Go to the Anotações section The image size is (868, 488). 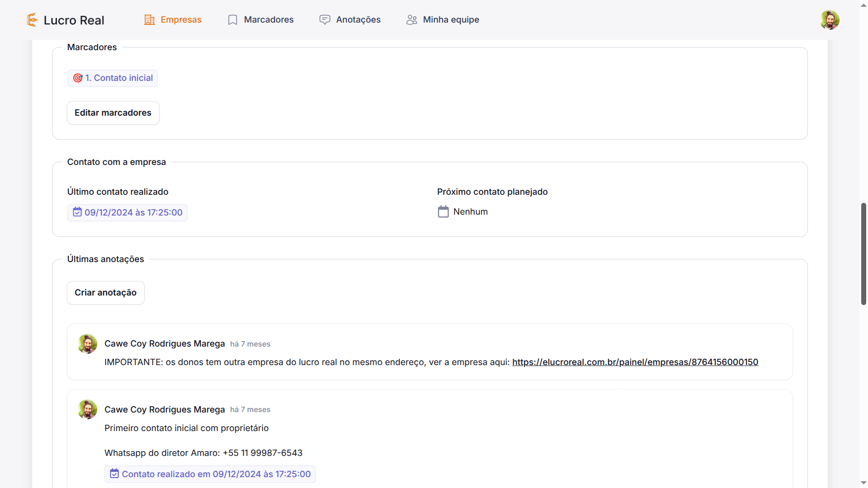358,20
